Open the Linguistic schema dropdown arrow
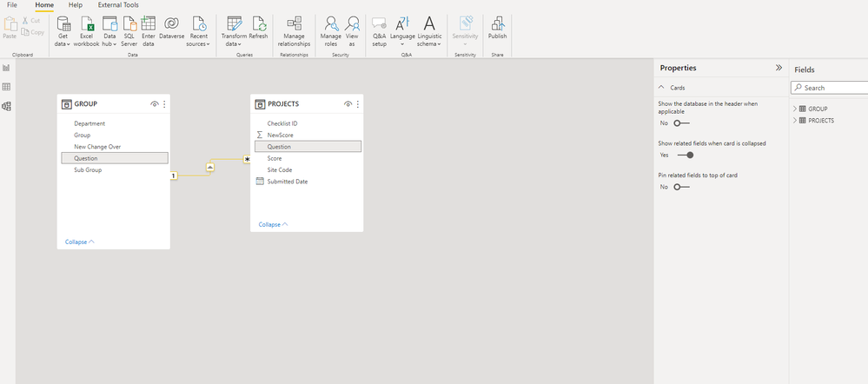The height and width of the screenshot is (384, 868). (x=439, y=44)
